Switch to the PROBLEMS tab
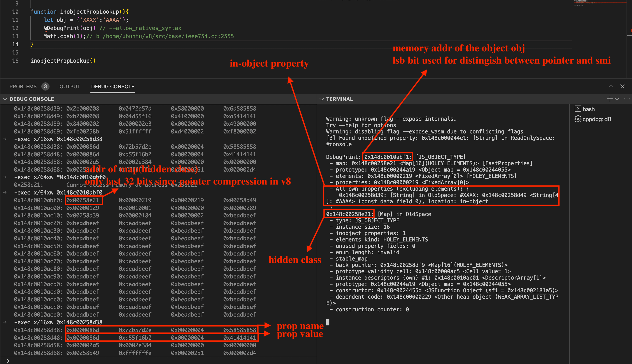 tap(23, 86)
